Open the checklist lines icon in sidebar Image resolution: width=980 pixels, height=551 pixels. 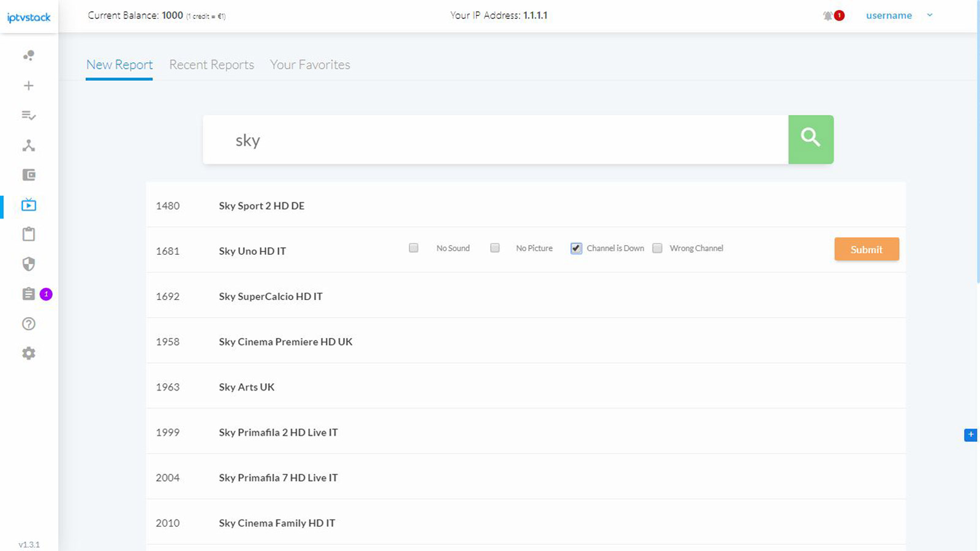point(29,115)
